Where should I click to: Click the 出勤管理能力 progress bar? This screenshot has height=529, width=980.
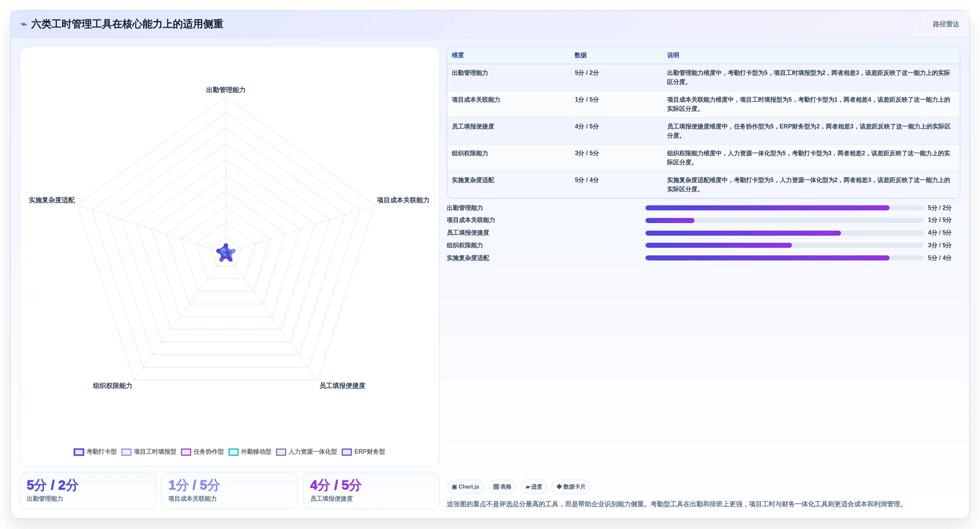coord(784,208)
